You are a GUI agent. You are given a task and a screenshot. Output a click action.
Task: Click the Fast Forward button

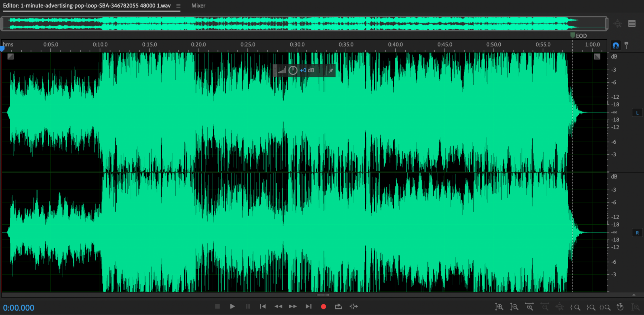click(x=293, y=306)
